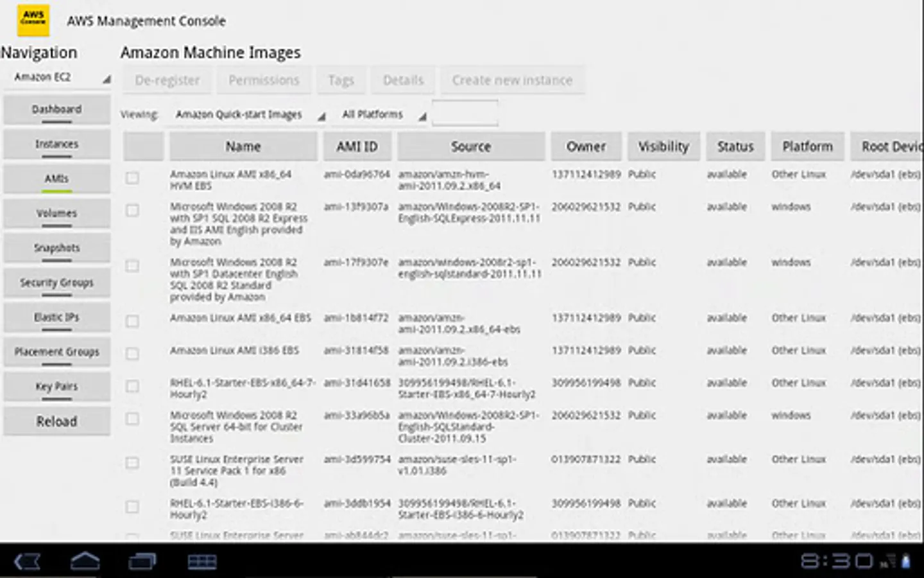The height and width of the screenshot is (578, 924).
Task: Click the 'windows' platform cell for ami-13f9307a
Action: (791, 207)
